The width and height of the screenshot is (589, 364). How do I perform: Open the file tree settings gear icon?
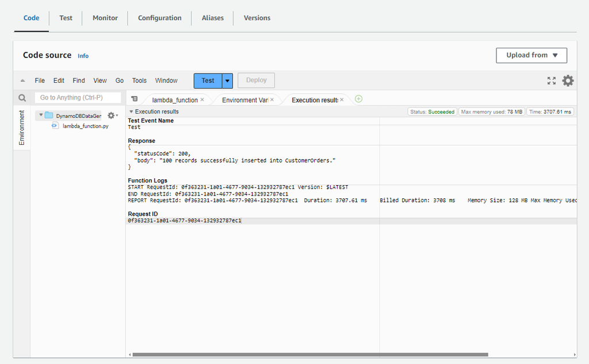coord(110,115)
